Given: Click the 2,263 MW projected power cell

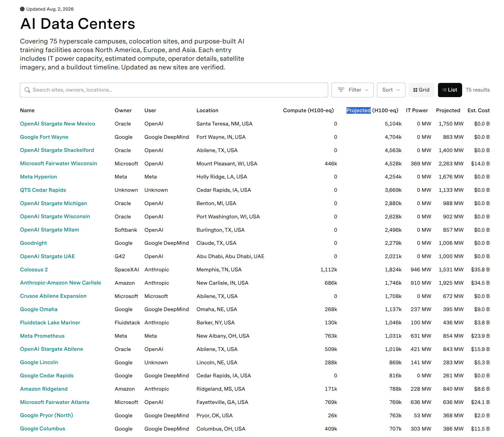Looking at the screenshot, I should click(451, 164).
